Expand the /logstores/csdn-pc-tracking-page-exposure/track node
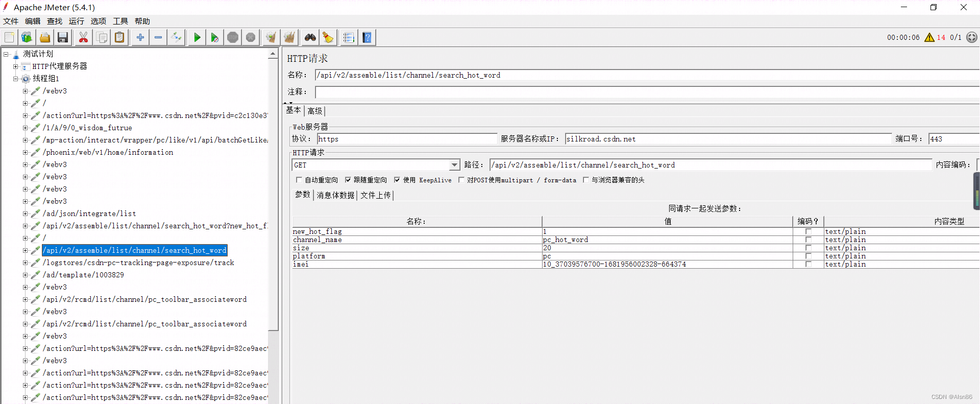The width and height of the screenshot is (980, 404). tap(26, 263)
